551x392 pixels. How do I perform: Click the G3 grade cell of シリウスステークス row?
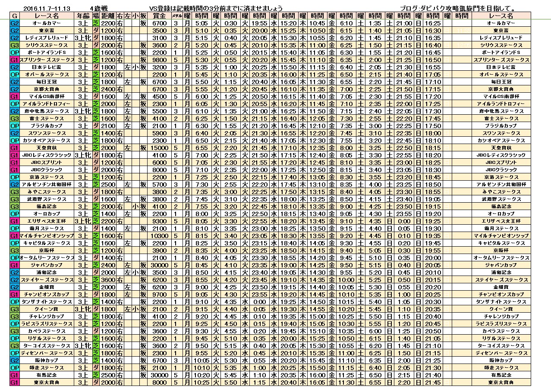tap(14, 45)
